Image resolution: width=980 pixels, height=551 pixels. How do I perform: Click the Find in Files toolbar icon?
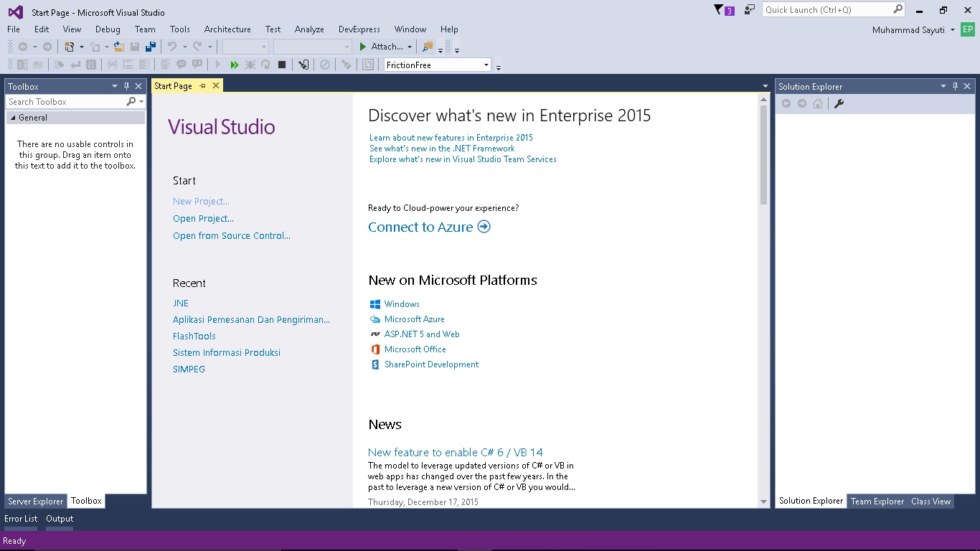(x=428, y=47)
